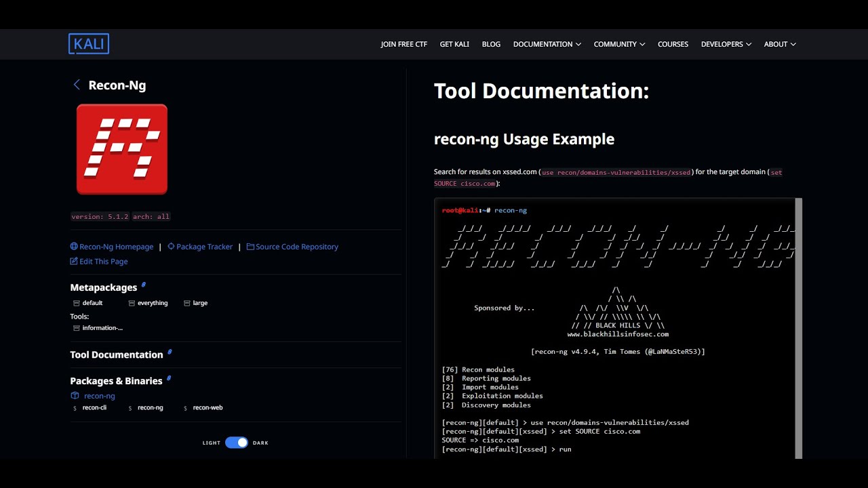Expand the Documentation dropdown menu
The height and width of the screenshot is (488, 868).
[x=547, y=44]
